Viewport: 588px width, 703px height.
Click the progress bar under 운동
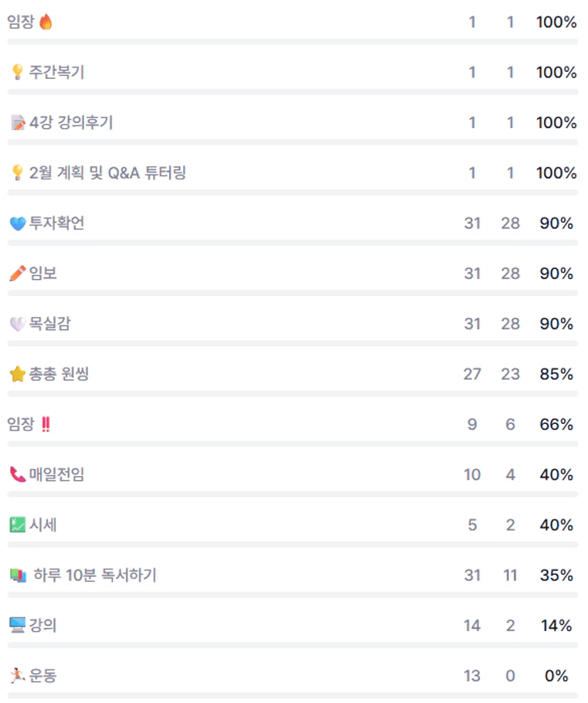click(x=293, y=694)
